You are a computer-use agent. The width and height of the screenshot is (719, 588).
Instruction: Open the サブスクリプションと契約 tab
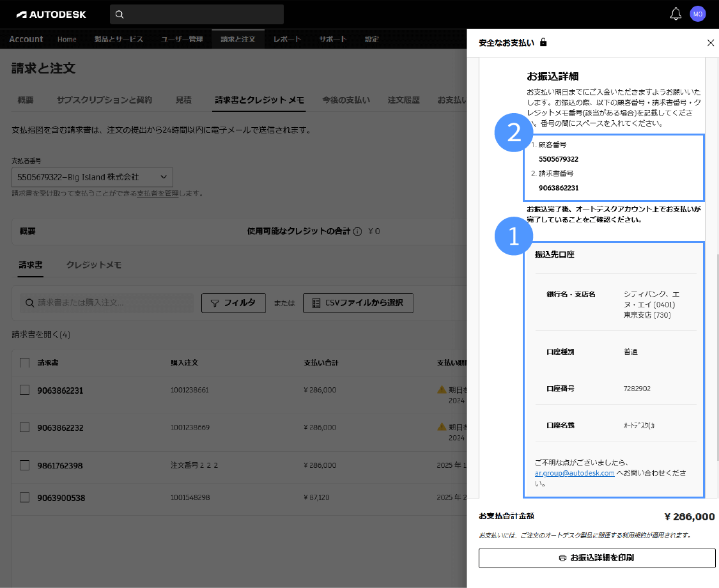click(x=104, y=100)
